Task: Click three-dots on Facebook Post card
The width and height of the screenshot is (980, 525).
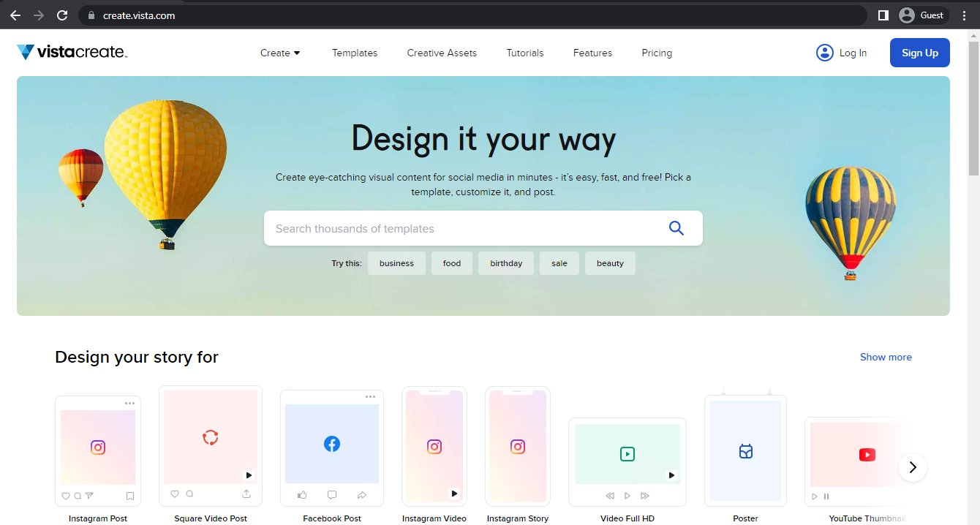Action: [x=370, y=397]
